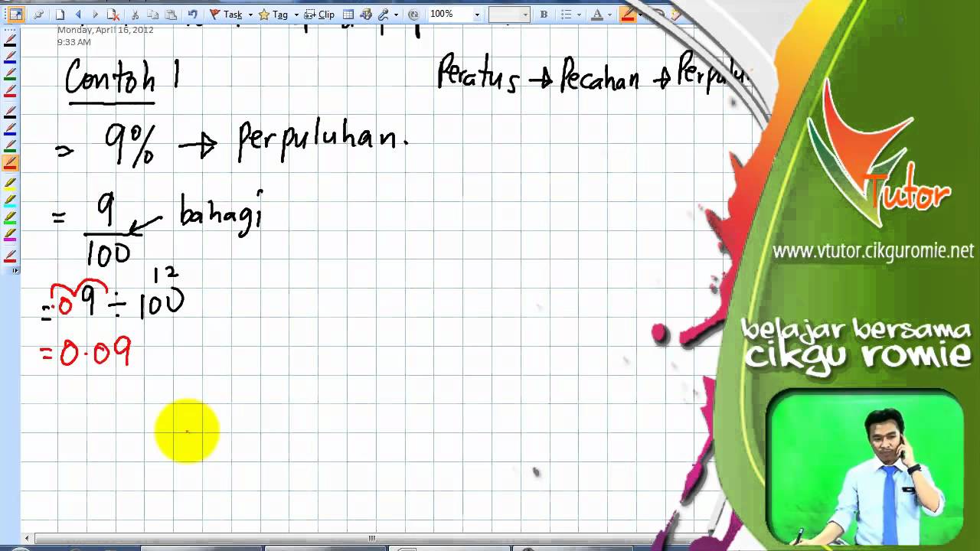Viewport: 980px width, 551px height.
Task: Click the '9:33 AM' page time stamp
Action: click(73, 42)
